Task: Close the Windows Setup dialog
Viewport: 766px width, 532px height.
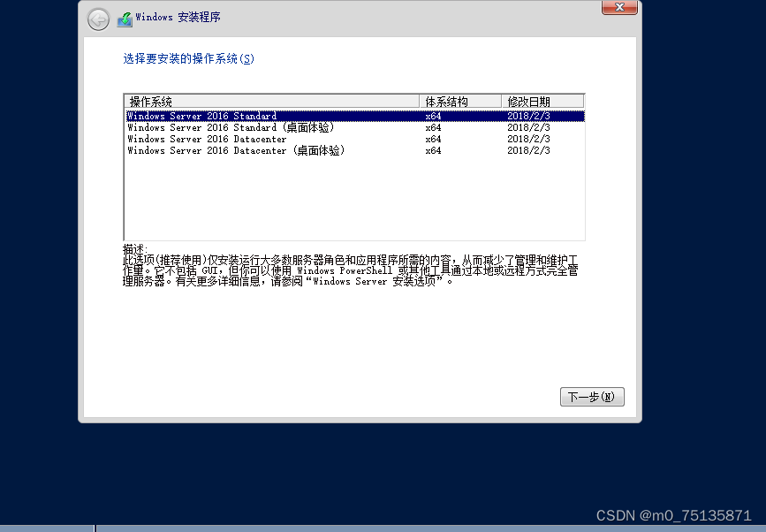Action: click(x=619, y=7)
